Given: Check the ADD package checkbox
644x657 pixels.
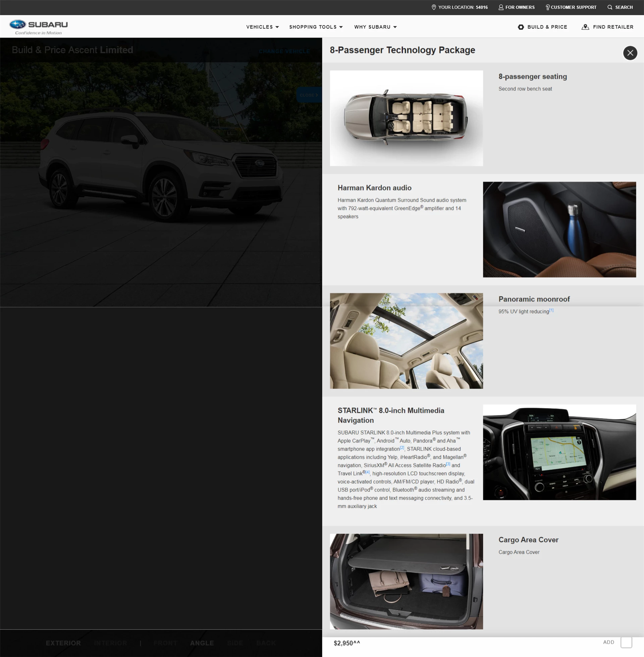Looking at the screenshot, I should pyautogui.click(x=626, y=642).
